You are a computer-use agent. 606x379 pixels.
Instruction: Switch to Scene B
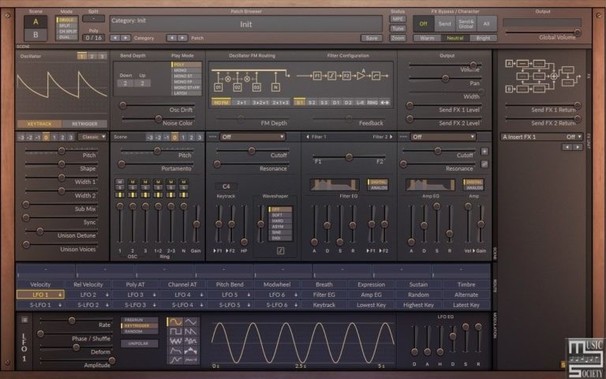(36, 35)
